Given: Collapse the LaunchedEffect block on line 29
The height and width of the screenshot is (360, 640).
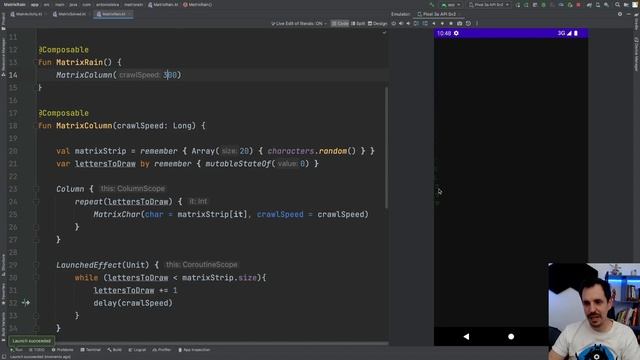Looking at the screenshot, I should coord(36,265).
